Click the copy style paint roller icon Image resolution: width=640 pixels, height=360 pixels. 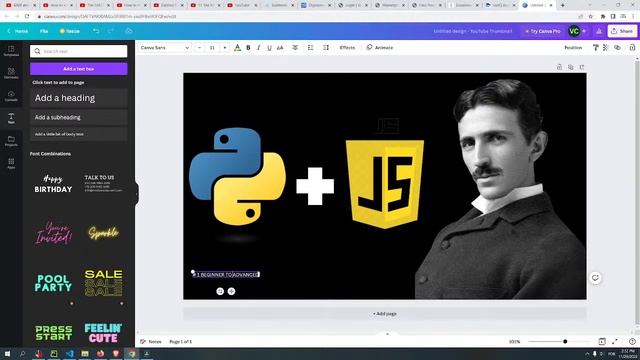(596, 48)
